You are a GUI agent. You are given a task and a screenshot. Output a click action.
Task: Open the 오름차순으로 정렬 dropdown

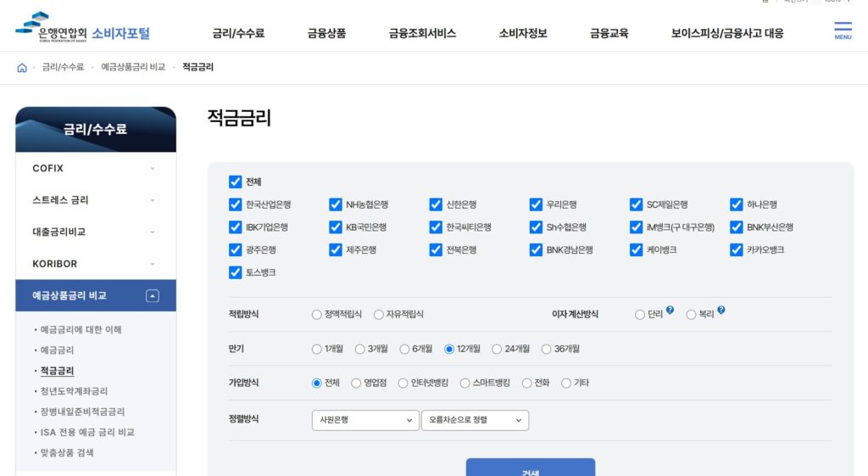[475, 420]
